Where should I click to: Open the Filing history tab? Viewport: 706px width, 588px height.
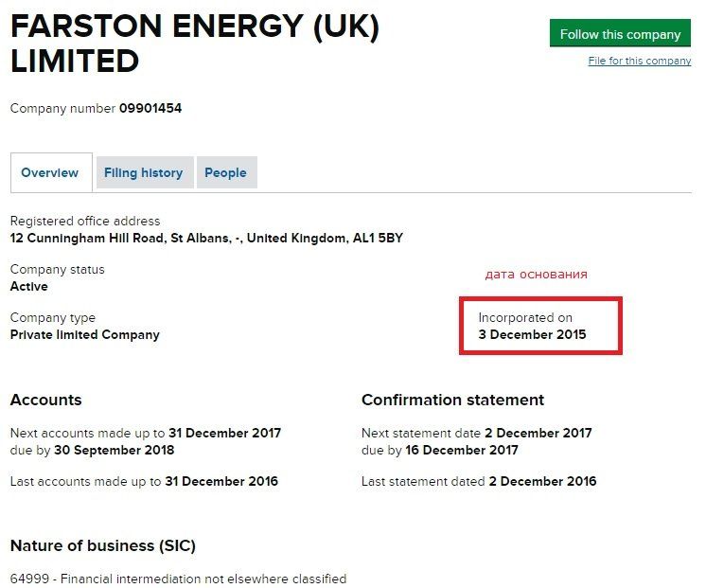coord(143,173)
